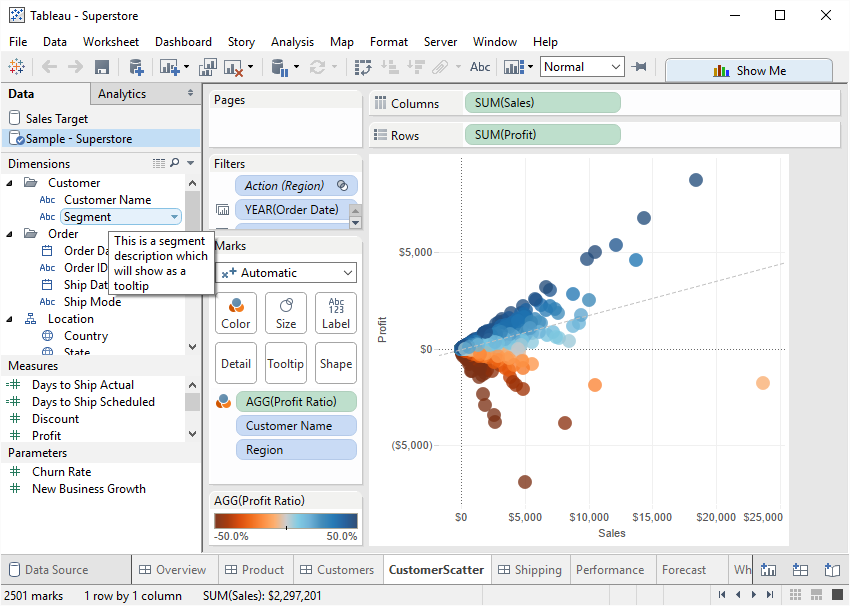Click the next-sheet navigation arrow
The image size is (850, 606).
pos(754,595)
